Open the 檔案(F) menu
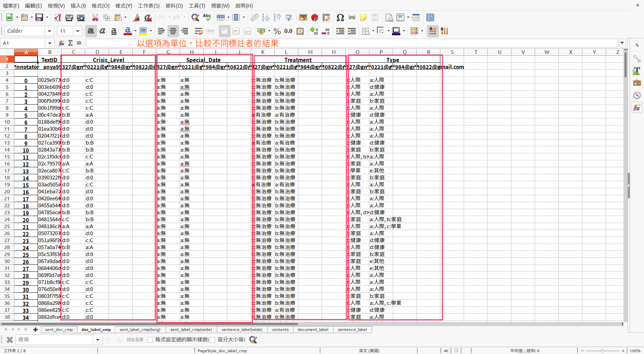The image size is (644, 354). click(x=11, y=6)
